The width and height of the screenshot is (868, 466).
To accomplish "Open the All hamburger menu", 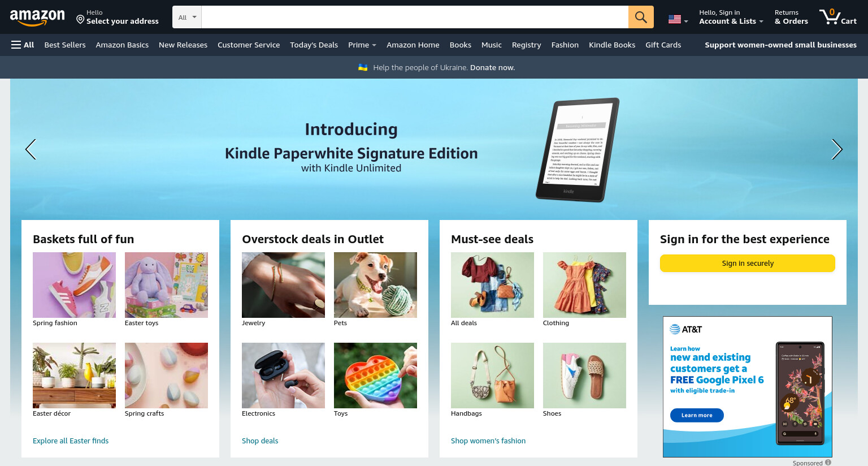I will pos(23,45).
